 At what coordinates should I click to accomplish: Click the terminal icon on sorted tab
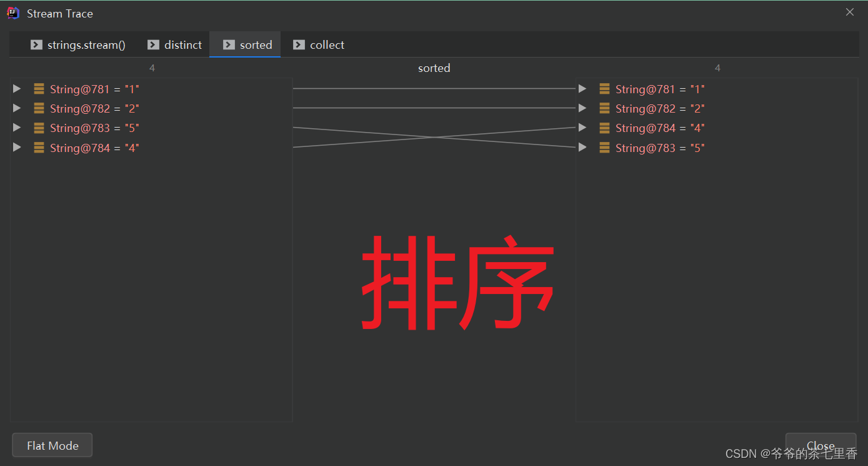(x=229, y=45)
